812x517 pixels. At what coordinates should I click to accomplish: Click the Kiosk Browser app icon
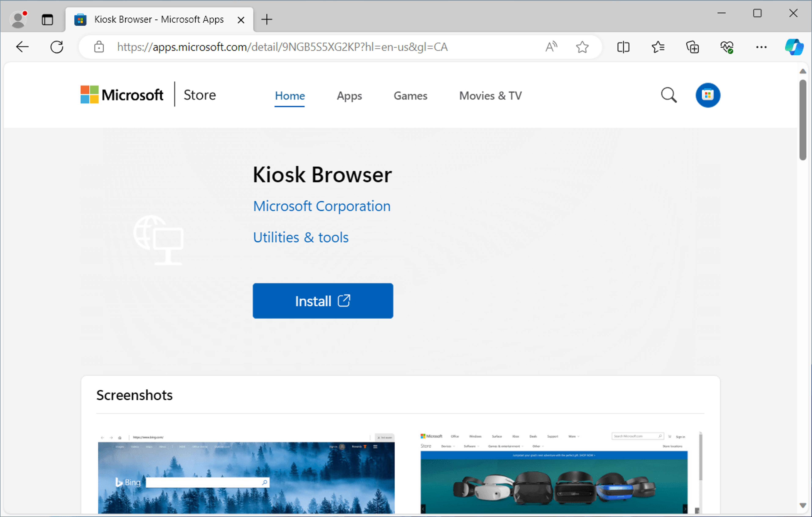click(159, 240)
